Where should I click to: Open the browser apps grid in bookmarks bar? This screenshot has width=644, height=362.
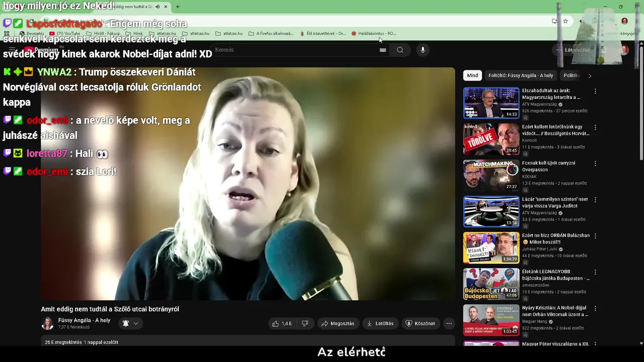(7, 34)
